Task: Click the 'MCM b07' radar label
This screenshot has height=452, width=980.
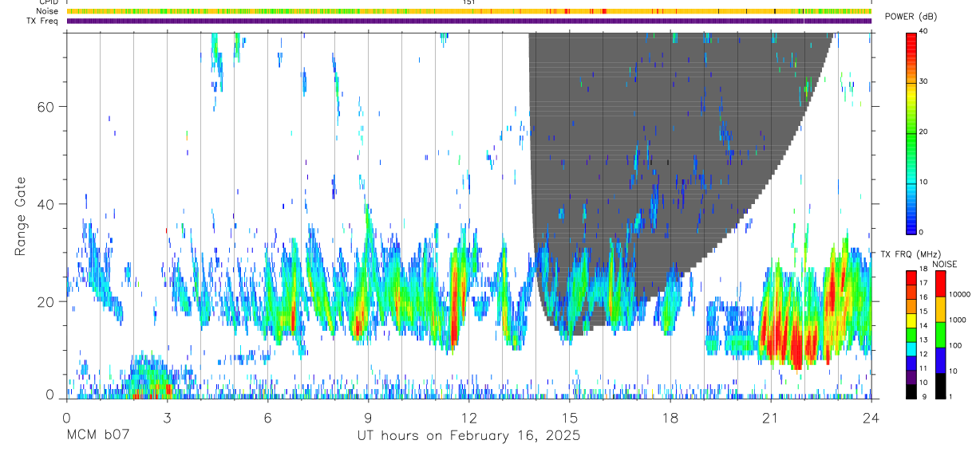Action: [97, 436]
